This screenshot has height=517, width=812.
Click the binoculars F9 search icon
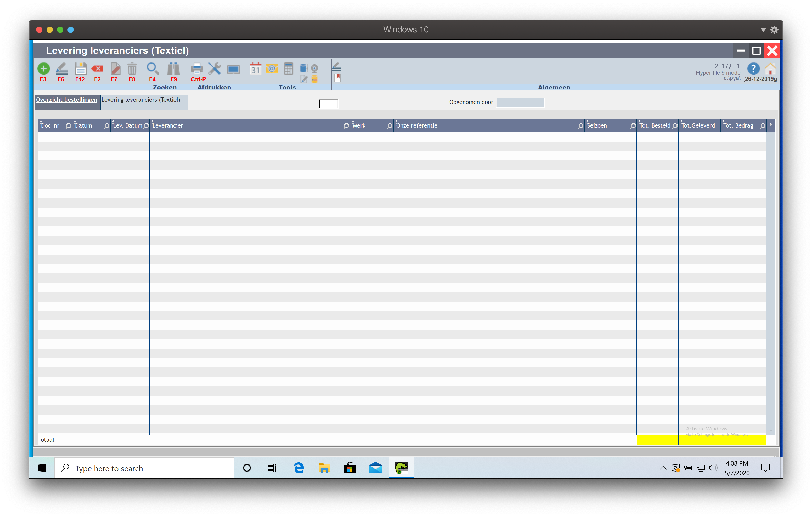click(x=173, y=69)
